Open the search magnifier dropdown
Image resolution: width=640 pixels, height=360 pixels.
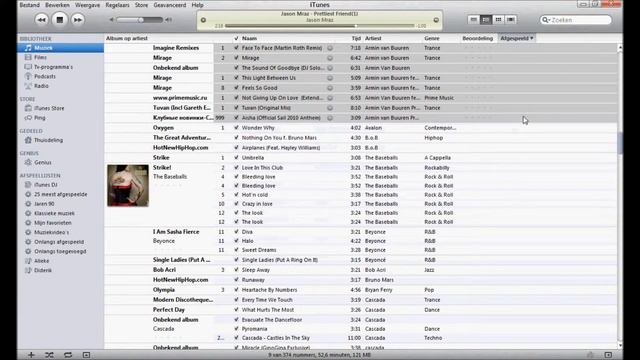[546, 20]
